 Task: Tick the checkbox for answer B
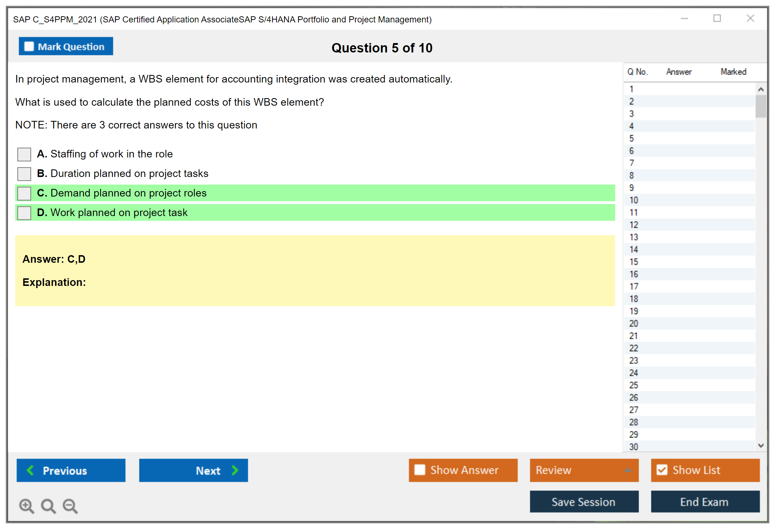point(24,174)
